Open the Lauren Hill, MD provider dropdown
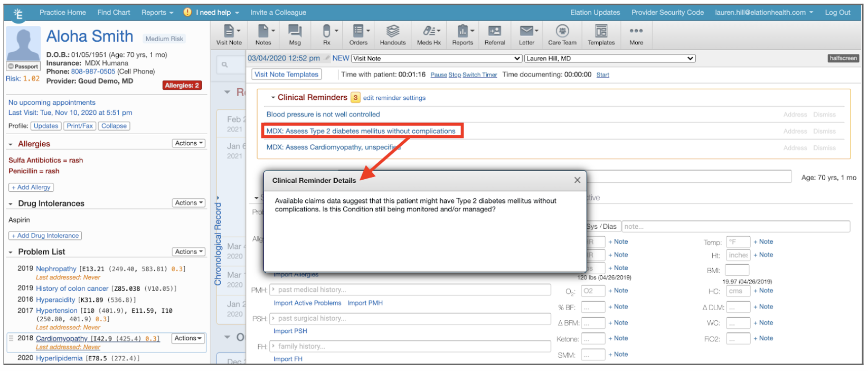 610,59
